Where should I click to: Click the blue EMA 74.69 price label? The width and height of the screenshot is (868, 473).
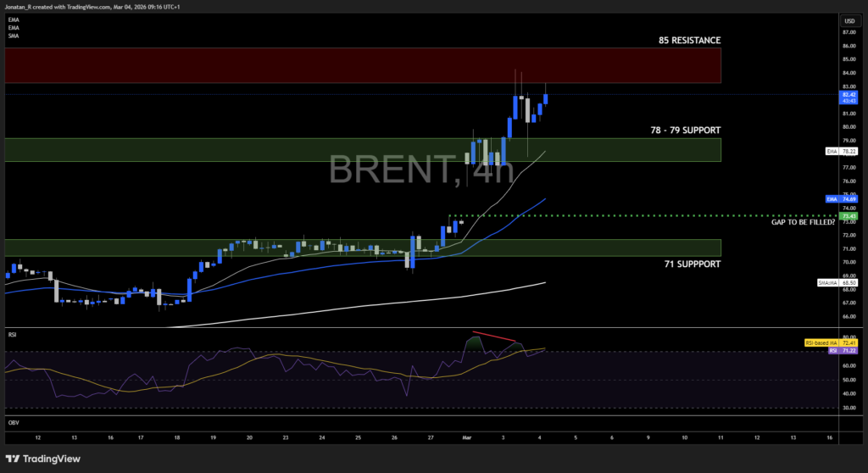(x=842, y=199)
